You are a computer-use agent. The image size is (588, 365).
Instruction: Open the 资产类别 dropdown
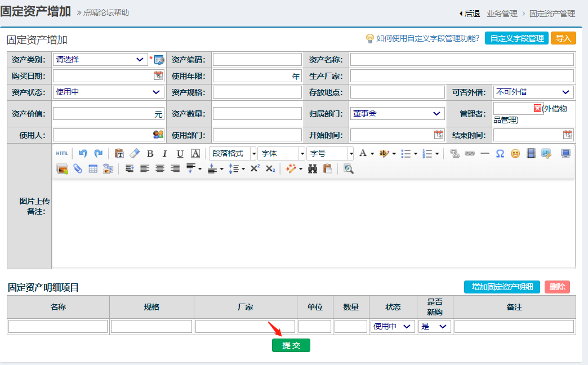coord(100,59)
